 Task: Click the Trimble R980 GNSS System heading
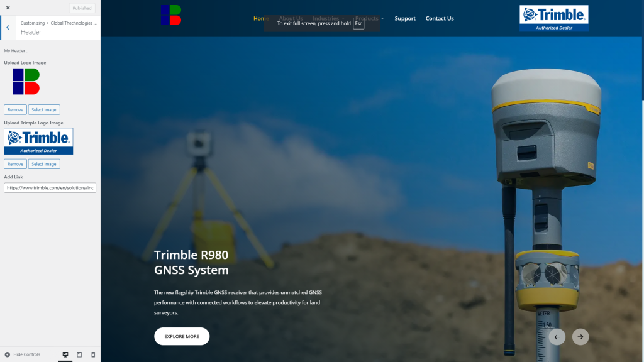(191, 262)
